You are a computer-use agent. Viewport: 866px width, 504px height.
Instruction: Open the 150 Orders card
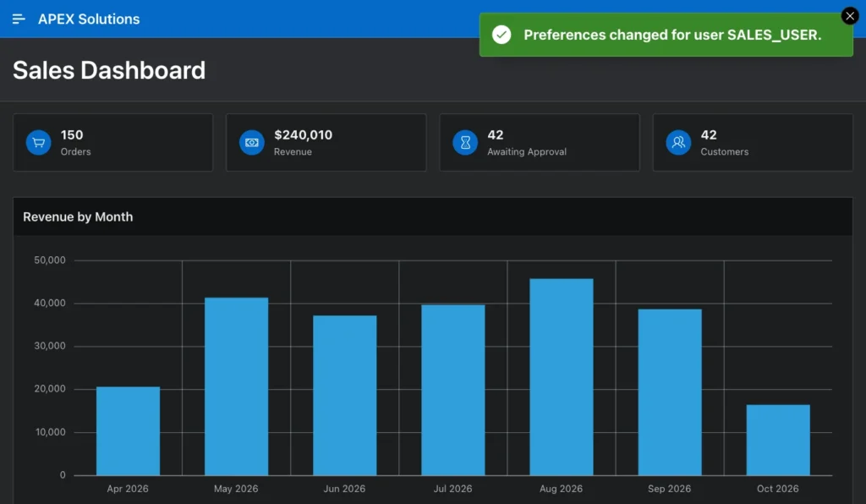coord(112,142)
